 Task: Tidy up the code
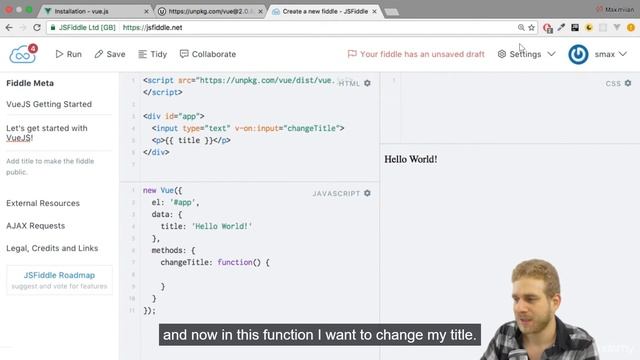click(153, 54)
